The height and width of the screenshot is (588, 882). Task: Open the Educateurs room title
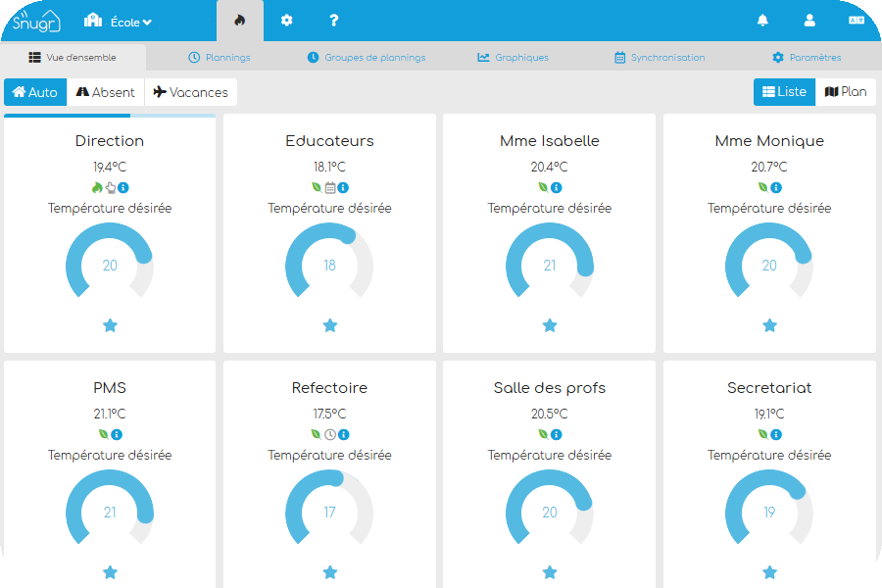pos(329,141)
